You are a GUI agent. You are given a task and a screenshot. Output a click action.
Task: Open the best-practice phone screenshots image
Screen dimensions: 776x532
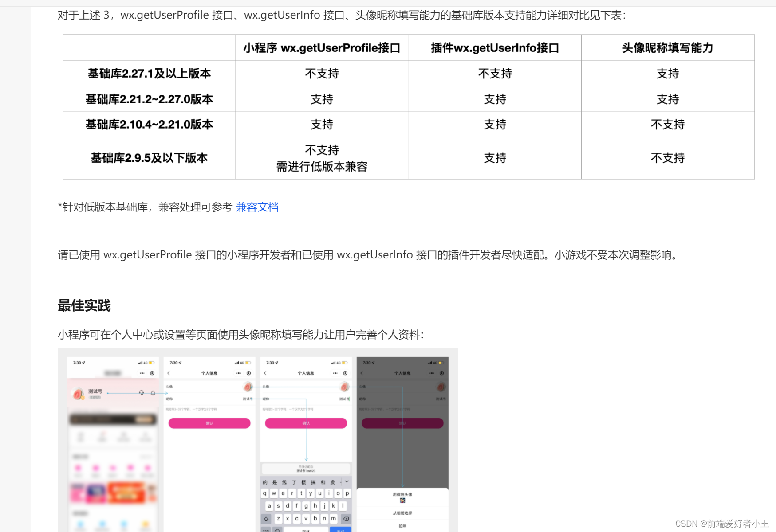tap(258, 440)
